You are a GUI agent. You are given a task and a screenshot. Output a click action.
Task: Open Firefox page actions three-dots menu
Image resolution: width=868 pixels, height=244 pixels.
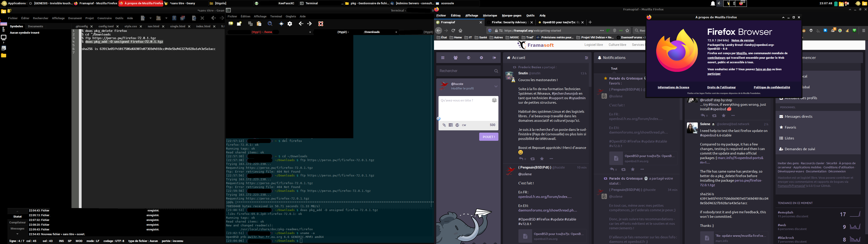tap(602, 30)
